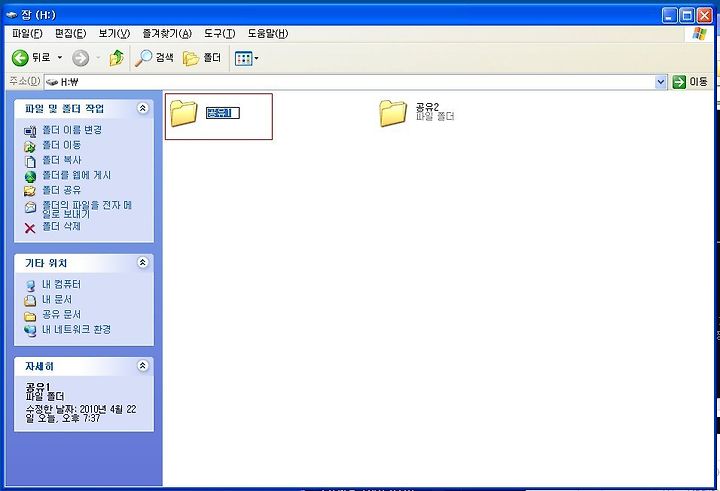
Task: Click the 공유2 folder name
Action: (x=427, y=107)
